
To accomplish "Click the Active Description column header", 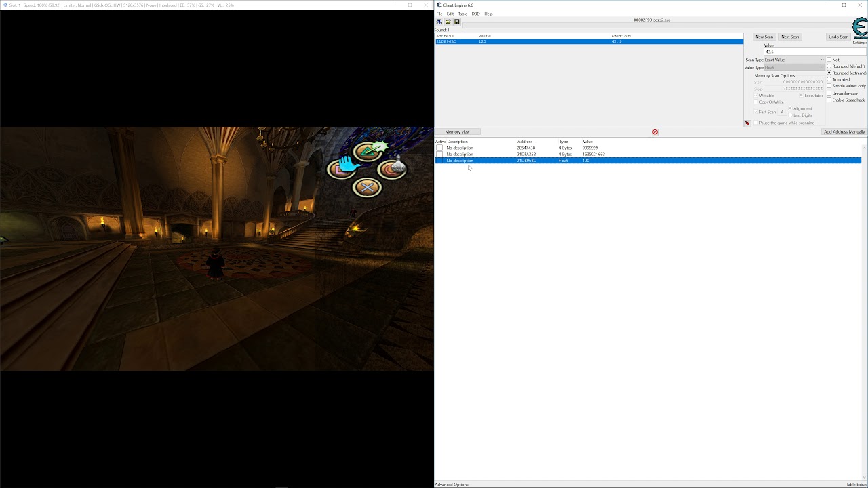I will point(452,142).
